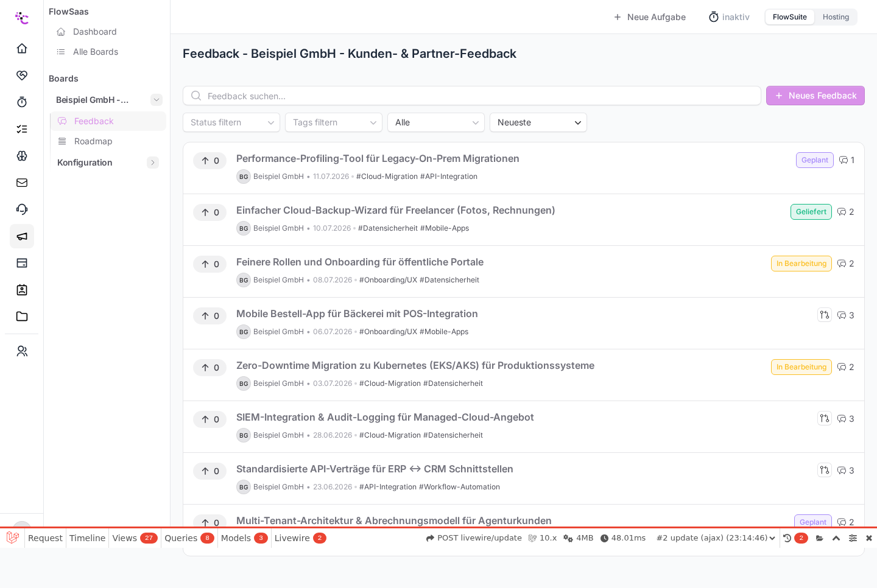Click debugbar open-folder icon

[x=820, y=538]
